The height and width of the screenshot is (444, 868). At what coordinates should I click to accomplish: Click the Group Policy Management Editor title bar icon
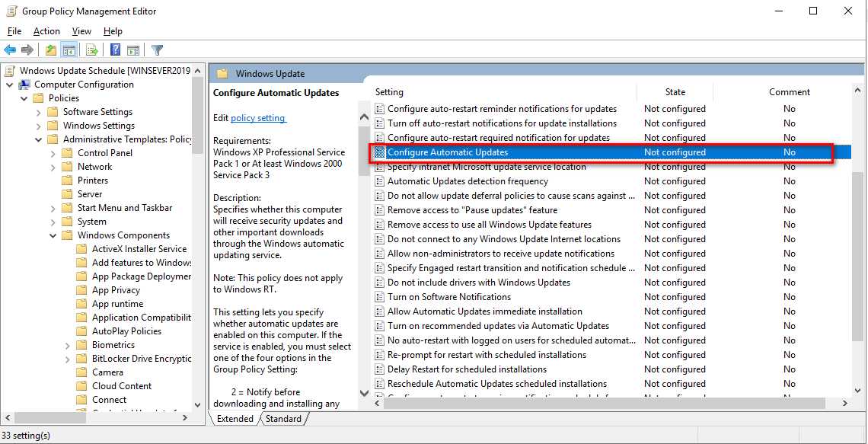[11, 11]
